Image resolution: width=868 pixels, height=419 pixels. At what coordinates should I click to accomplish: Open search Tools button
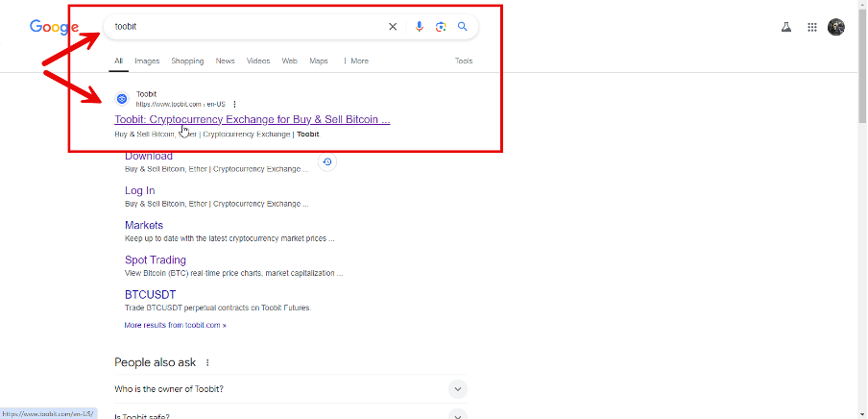[x=464, y=61]
